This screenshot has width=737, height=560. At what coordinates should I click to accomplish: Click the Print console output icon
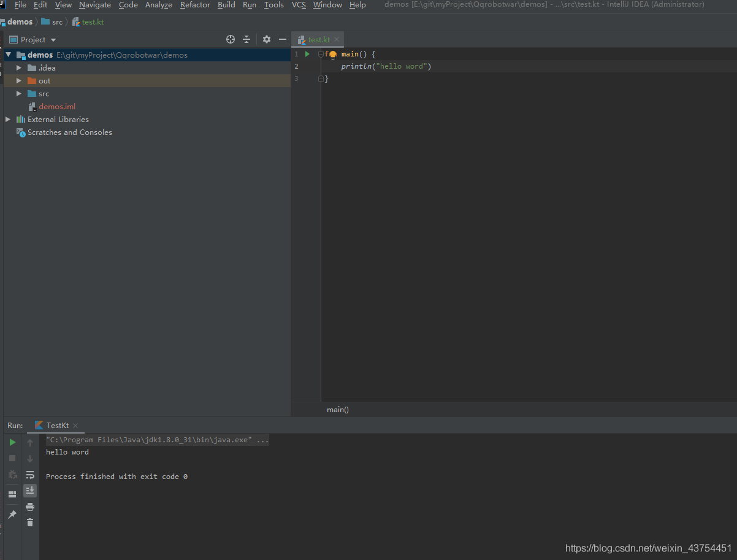pos(30,507)
